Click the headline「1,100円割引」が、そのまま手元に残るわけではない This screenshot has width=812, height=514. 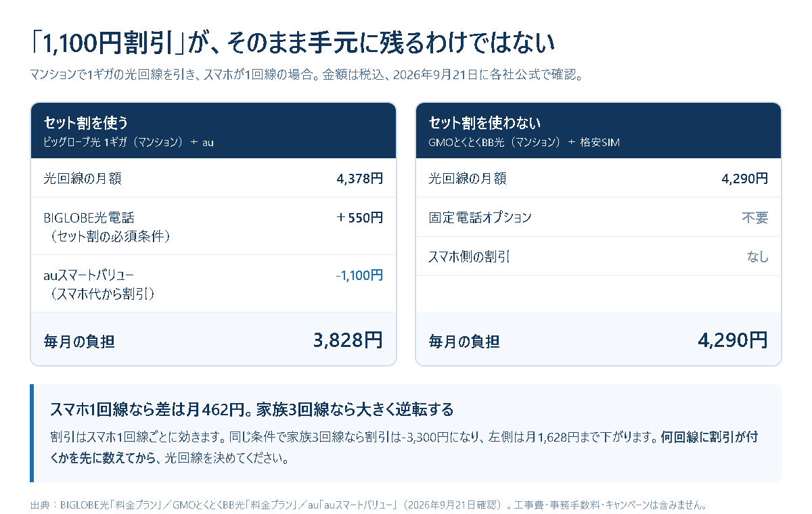click(x=292, y=43)
